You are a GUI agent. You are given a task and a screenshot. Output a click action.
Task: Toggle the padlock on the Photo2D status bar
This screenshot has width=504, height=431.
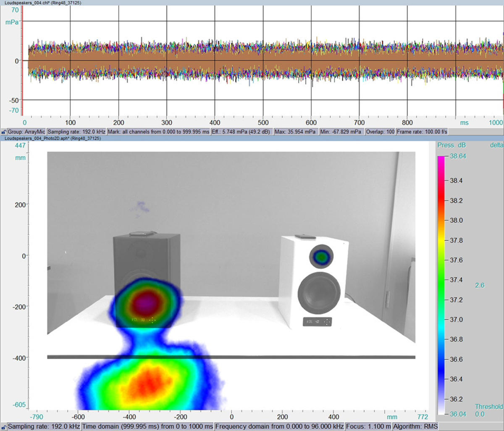click(x=3, y=426)
